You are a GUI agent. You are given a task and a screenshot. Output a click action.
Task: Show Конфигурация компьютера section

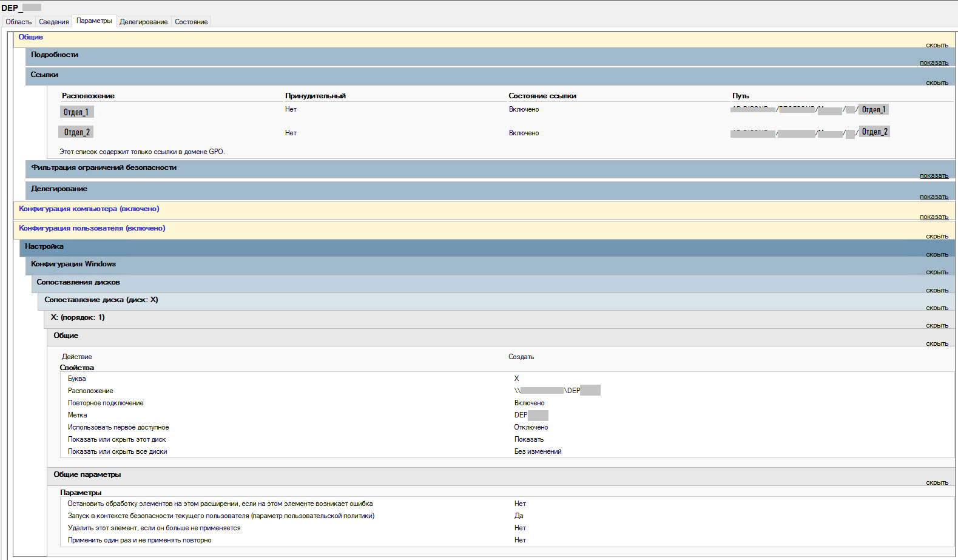(x=934, y=217)
